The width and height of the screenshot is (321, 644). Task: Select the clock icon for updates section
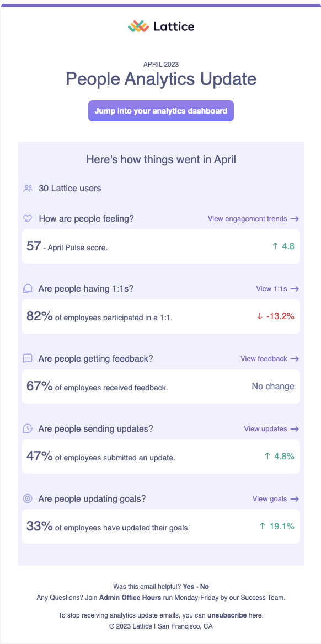(28, 428)
